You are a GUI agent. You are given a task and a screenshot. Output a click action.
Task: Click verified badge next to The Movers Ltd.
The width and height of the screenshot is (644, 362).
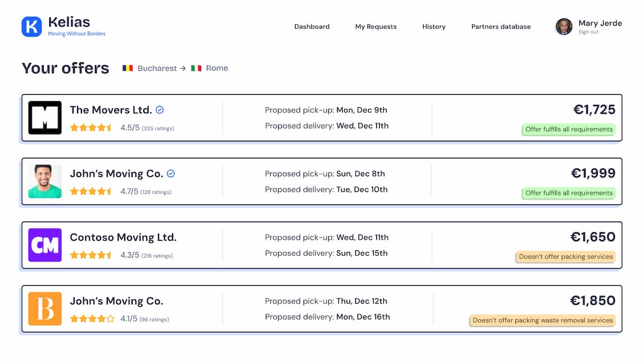coord(160,110)
